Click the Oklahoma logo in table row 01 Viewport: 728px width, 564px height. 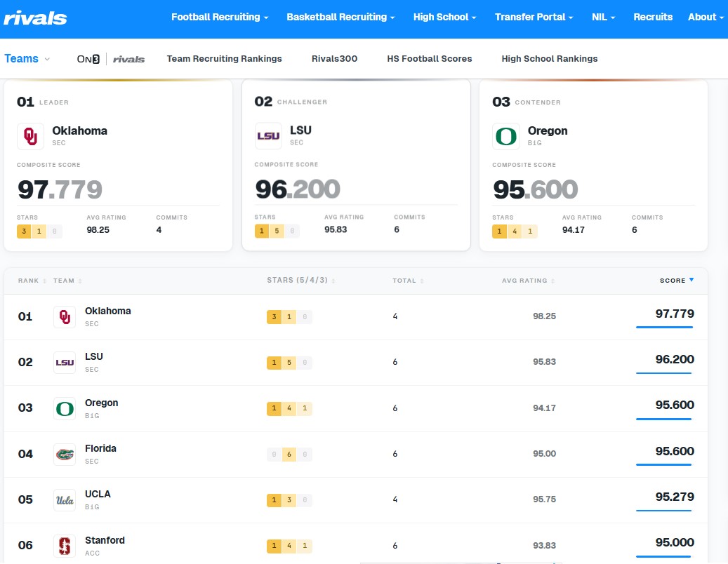(x=65, y=317)
